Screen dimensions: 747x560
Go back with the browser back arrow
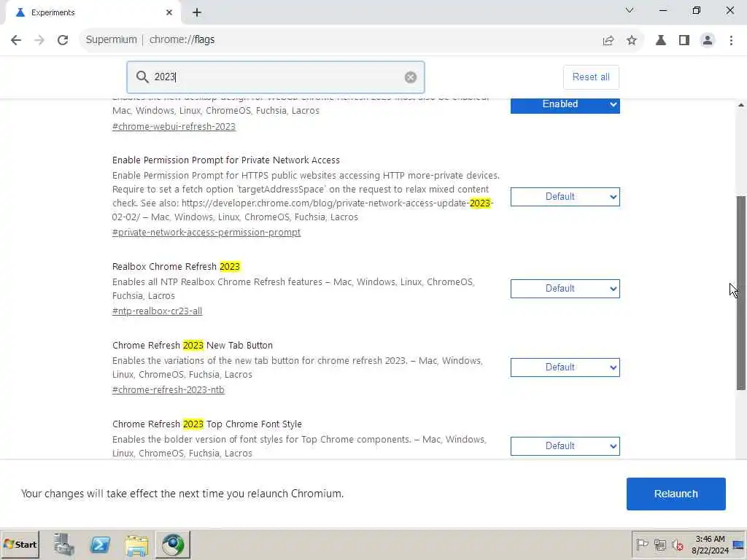16,40
